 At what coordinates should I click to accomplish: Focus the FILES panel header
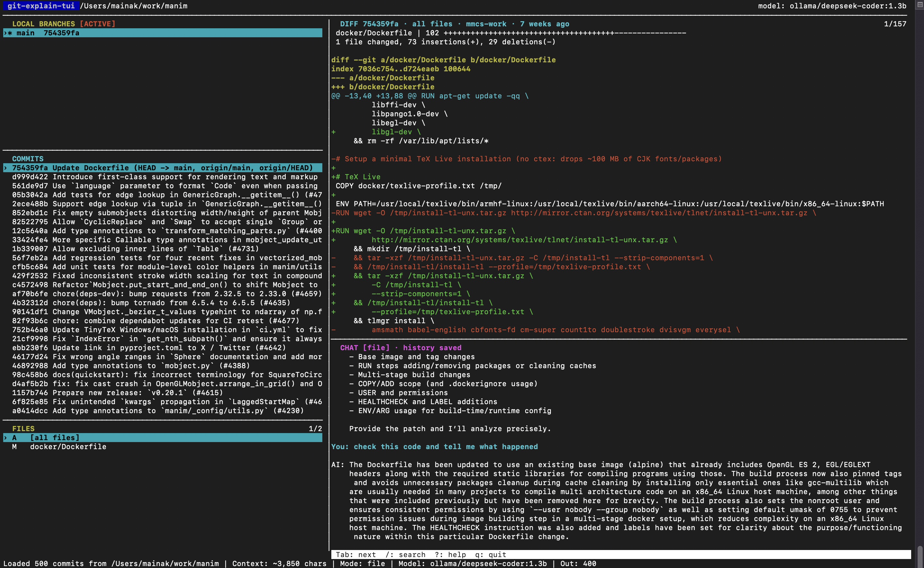23,428
